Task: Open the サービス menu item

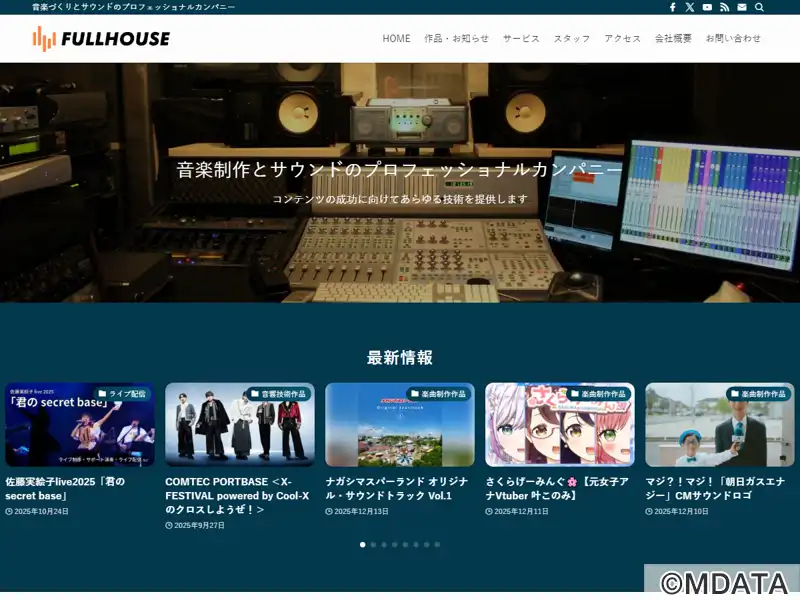Action: point(521,39)
